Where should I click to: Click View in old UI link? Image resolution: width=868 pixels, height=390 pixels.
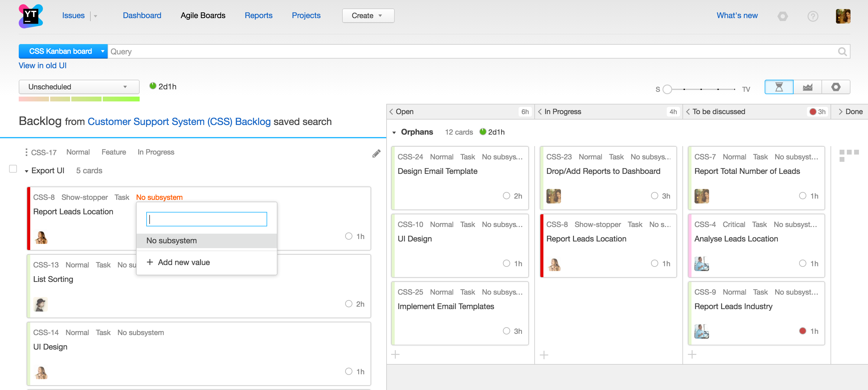pos(42,66)
